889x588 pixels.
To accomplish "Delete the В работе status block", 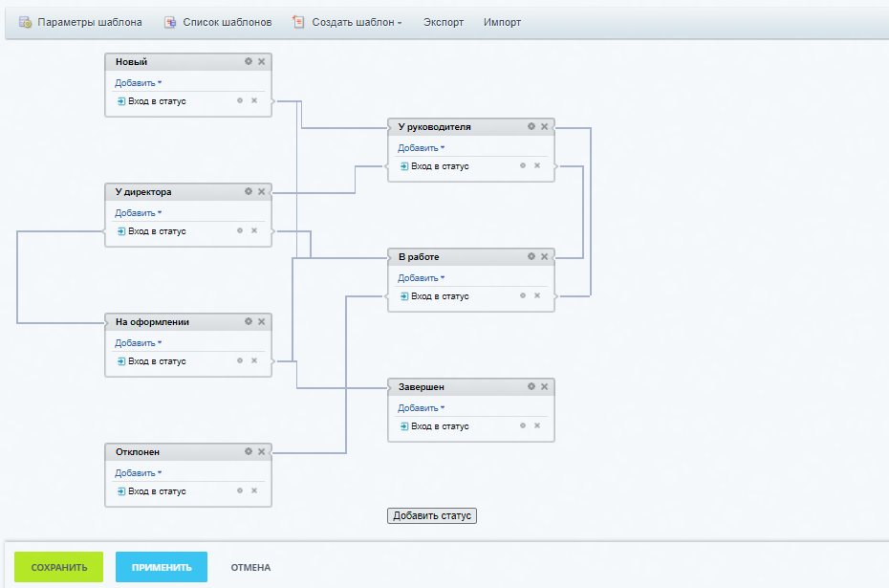I will 544,256.
